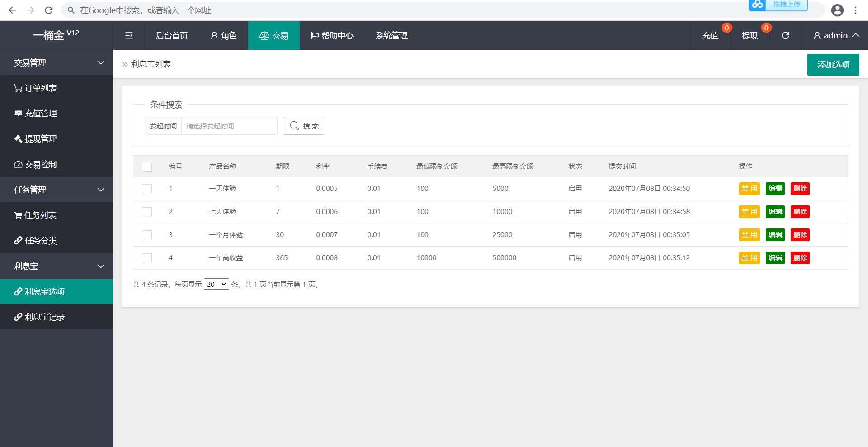868x447 pixels.
Task: Open the browser profile avatar icon
Action: [x=837, y=10]
